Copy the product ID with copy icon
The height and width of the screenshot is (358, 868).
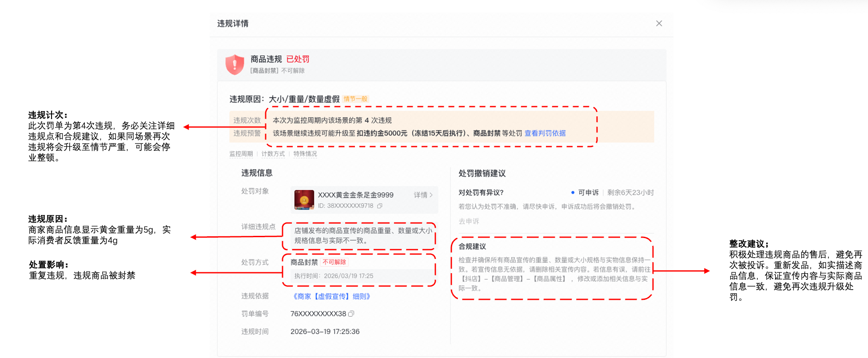click(x=380, y=206)
